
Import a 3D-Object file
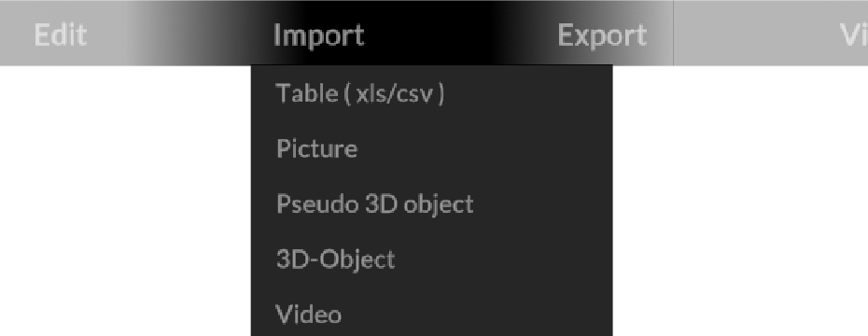432,259
